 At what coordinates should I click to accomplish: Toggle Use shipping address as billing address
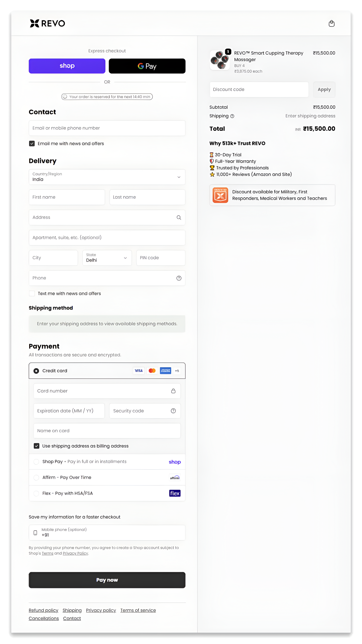tap(36, 446)
